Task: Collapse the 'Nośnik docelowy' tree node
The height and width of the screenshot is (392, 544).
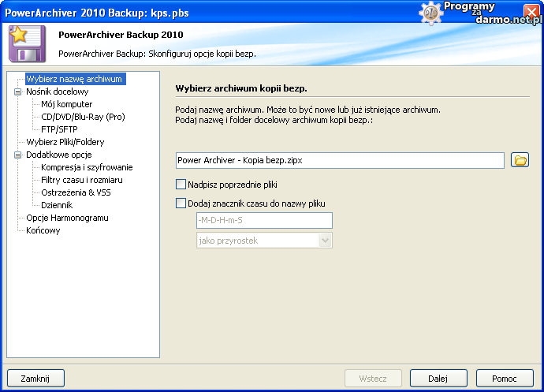Action: tap(18, 91)
